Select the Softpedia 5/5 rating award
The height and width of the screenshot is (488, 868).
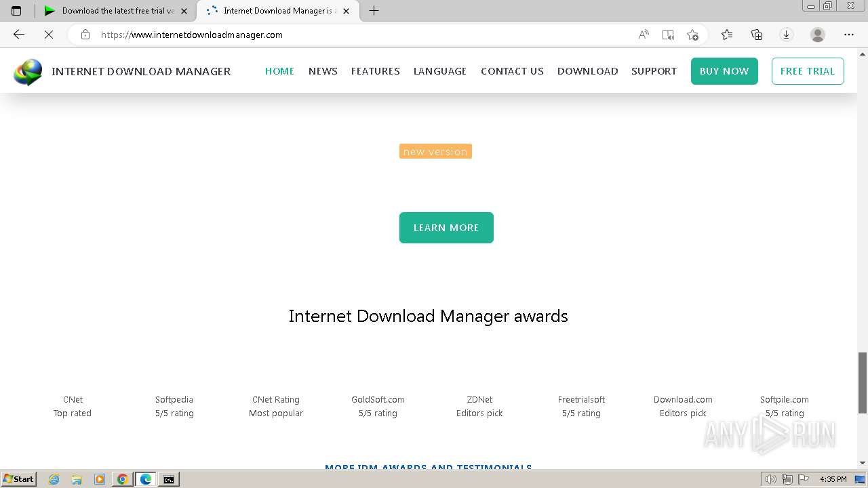click(x=174, y=406)
